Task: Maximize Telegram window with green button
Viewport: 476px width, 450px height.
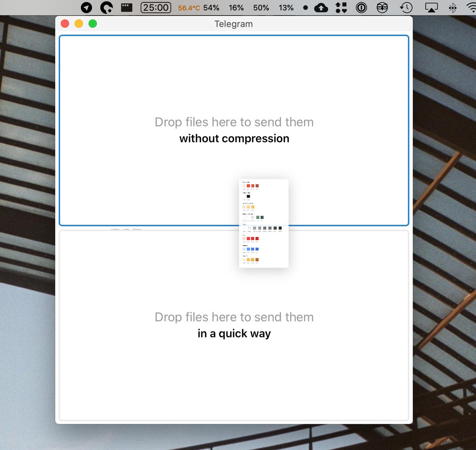Action: pyautogui.click(x=93, y=24)
